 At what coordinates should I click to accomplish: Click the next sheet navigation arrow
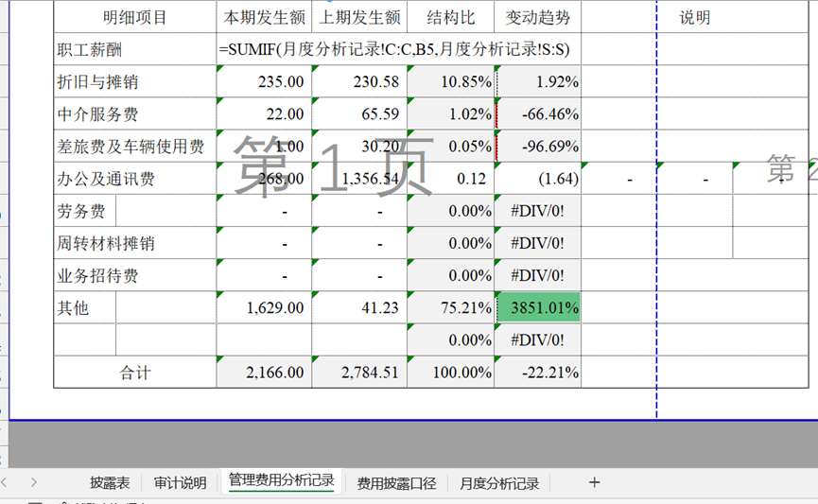(x=34, y=482)
